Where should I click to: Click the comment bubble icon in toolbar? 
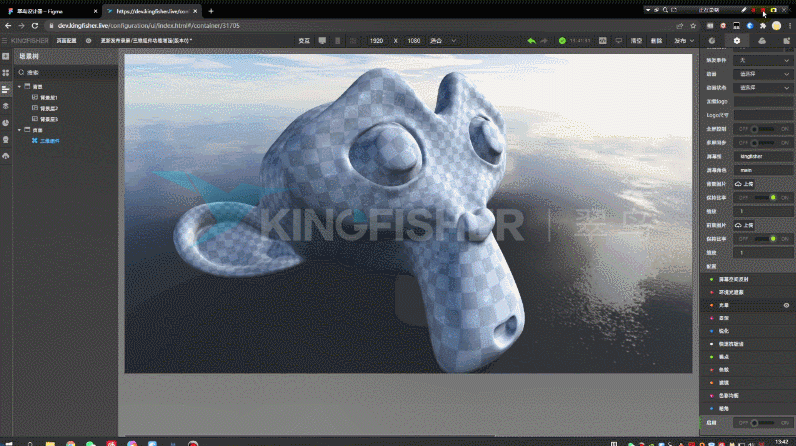[618, 41]
